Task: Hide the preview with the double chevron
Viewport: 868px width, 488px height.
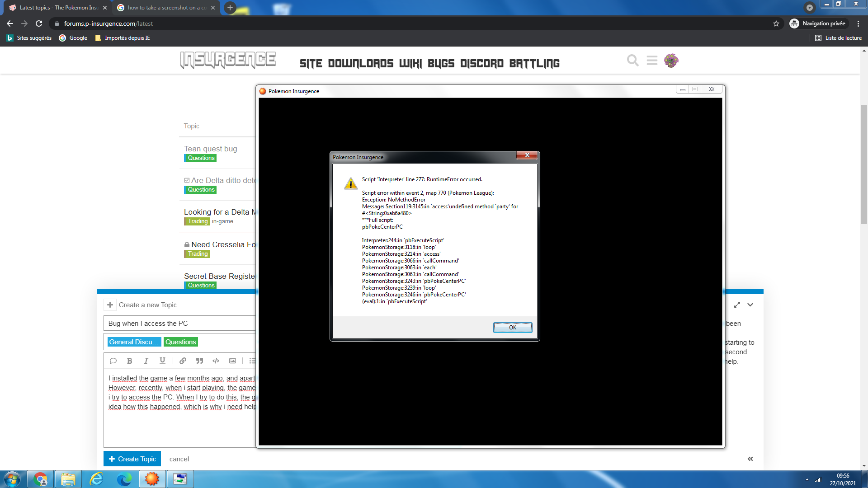Action: click(750, 459)
